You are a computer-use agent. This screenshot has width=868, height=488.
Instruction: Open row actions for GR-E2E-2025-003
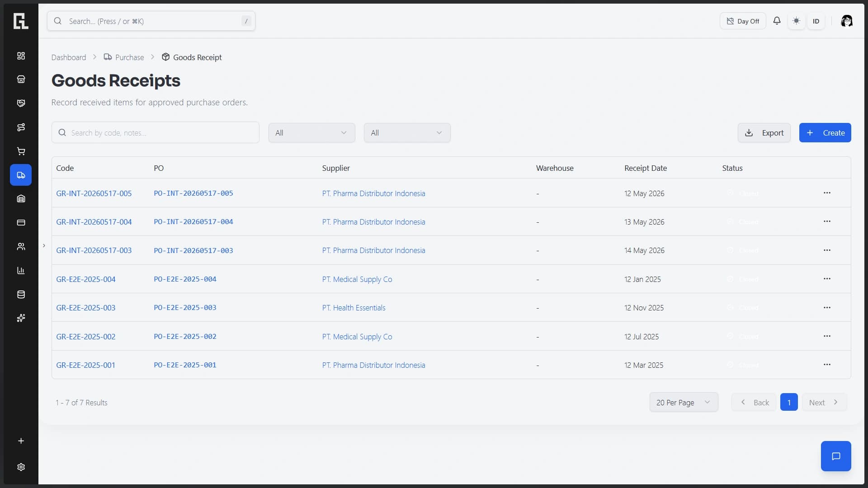(827, 308)
